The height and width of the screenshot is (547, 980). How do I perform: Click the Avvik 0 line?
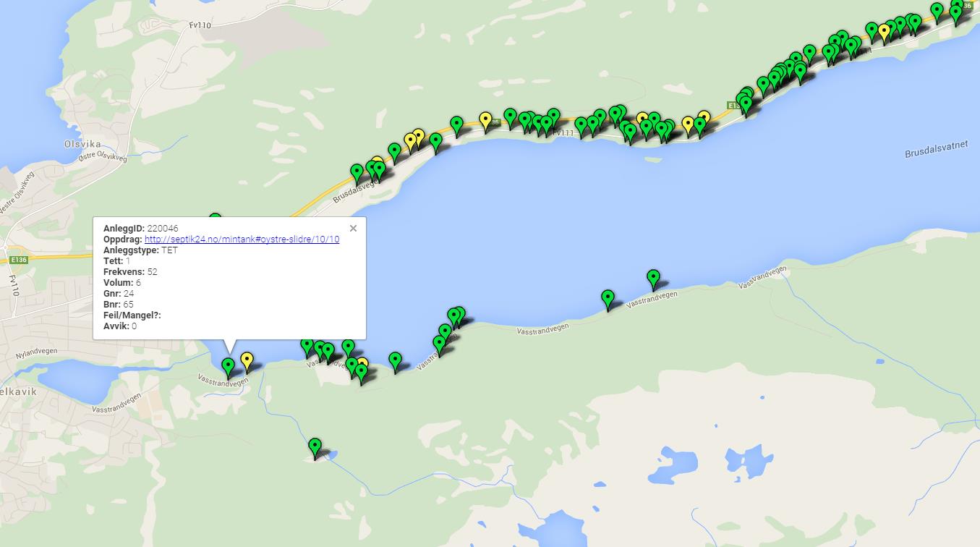click(120, 326)
